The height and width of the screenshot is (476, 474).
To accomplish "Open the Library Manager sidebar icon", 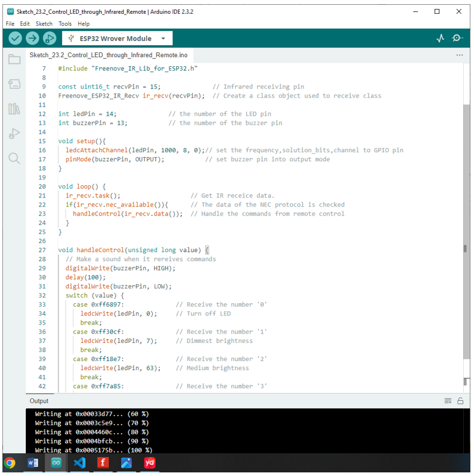I will (x=14, y=109).
